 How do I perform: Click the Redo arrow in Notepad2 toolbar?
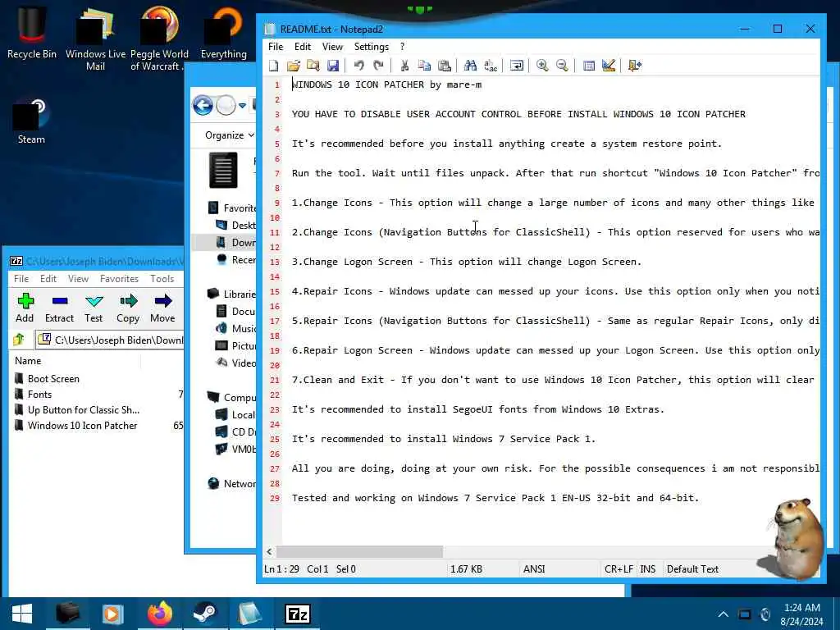[x=379, y=66]
